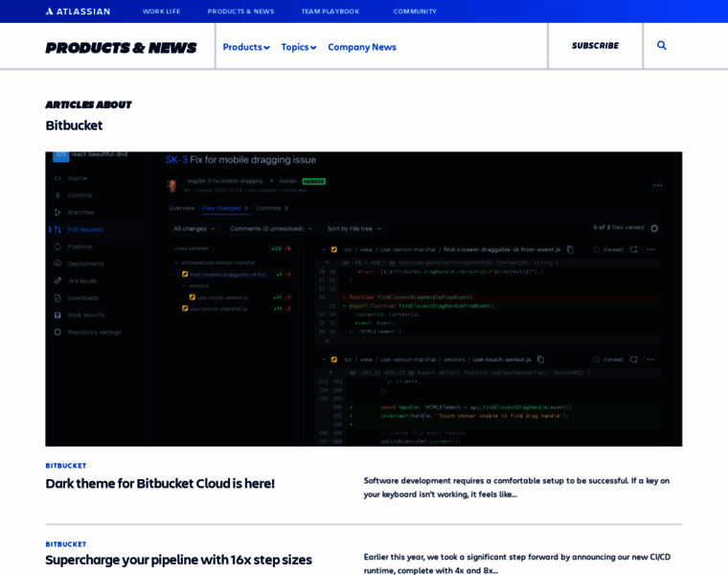The image size is (728, 575).
Task: Click the 'ARTICLES ABOUT' label
Action: (x=88, y=104)
